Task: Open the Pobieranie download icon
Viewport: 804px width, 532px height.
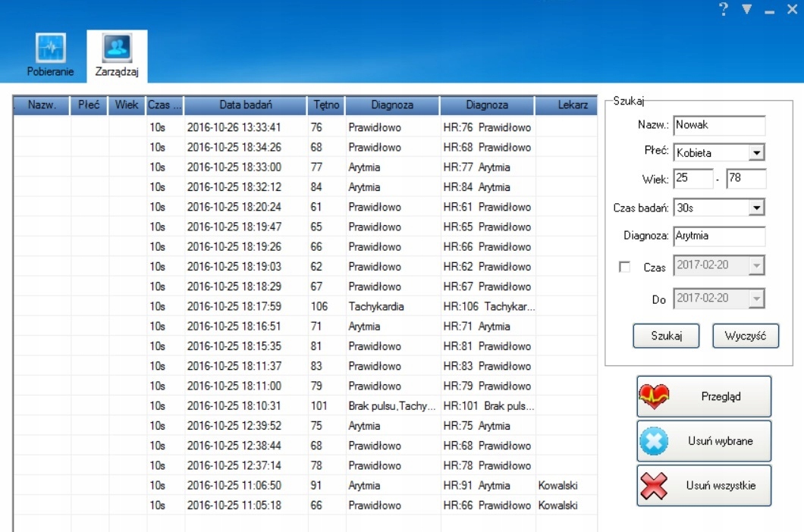Action: tap(50, 48)
